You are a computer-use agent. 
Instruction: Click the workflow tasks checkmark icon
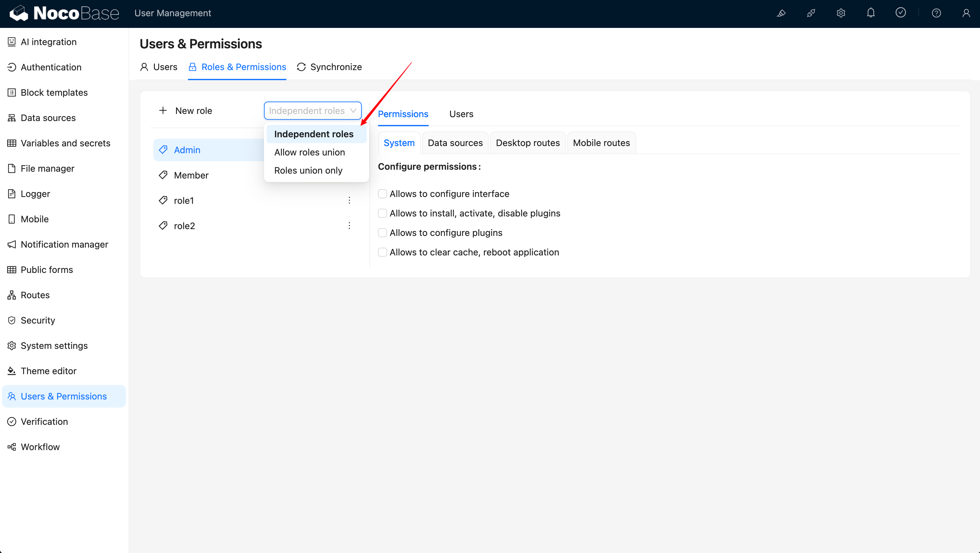click(x=900, y=13)
